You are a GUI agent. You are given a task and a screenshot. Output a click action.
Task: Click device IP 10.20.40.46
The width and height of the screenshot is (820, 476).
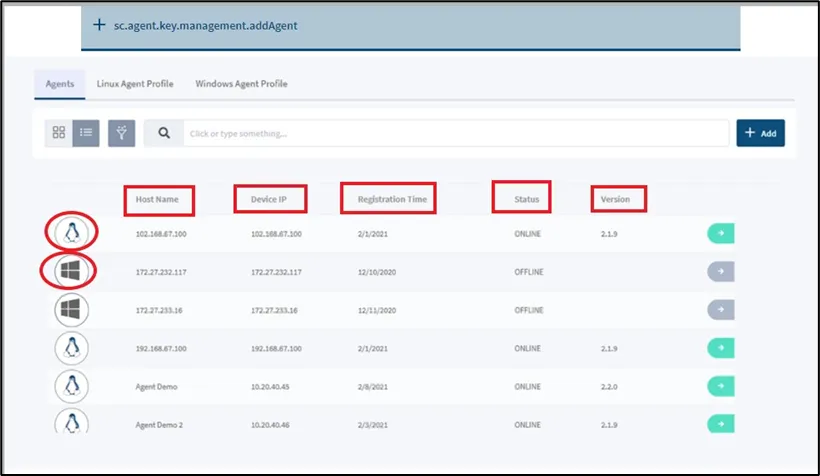(x=270, y=425)
